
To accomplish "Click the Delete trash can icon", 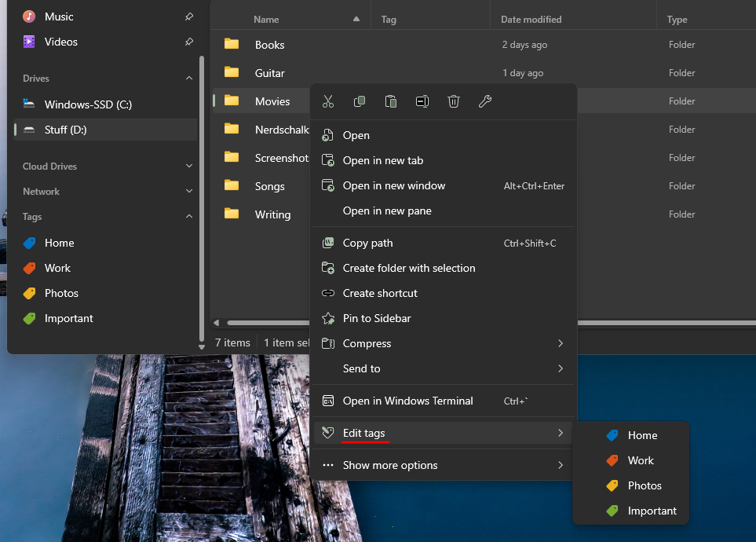I will pyautogui.click(x=454, y=101).
